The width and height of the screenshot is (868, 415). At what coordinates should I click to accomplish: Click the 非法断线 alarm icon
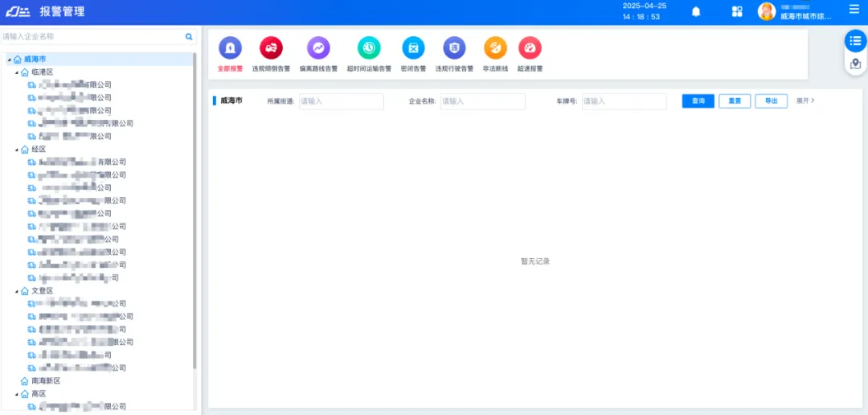coord(495,48)
